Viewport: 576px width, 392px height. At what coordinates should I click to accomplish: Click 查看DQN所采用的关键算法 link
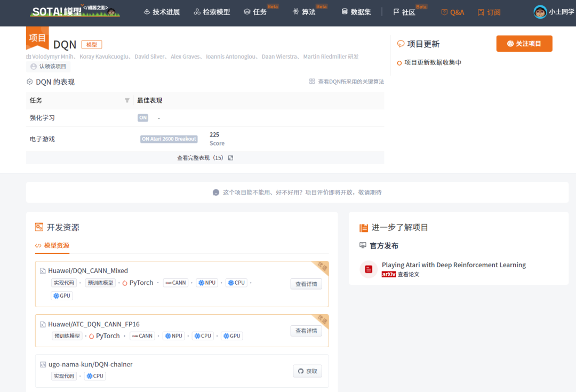pos(347,82)
